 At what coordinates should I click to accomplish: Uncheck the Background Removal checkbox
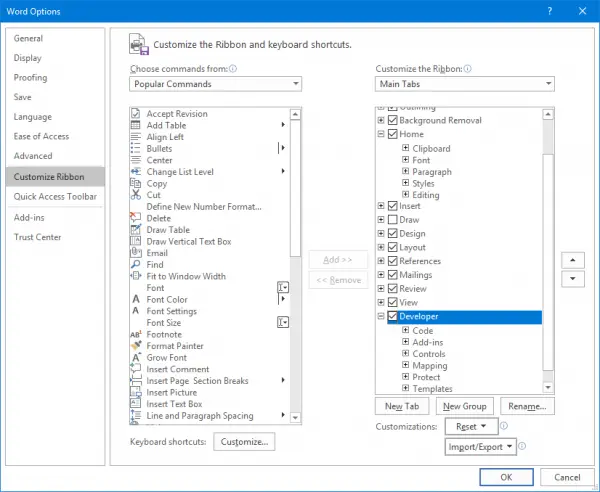click(x=392, y=120)
